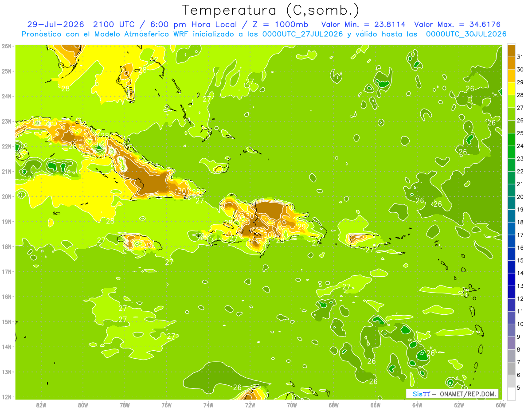Click 'Valor Max. = 34.6176' text
532x411 pixels.
pyautogui.click(x=458, y=24)
